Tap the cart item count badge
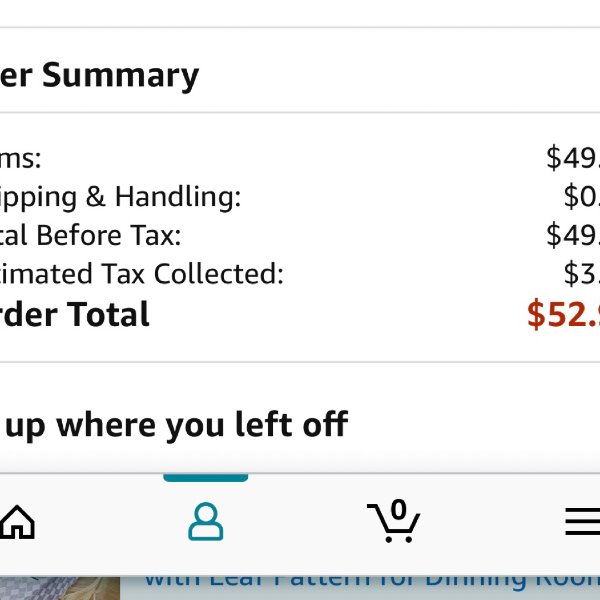 [x=398, y=509]
